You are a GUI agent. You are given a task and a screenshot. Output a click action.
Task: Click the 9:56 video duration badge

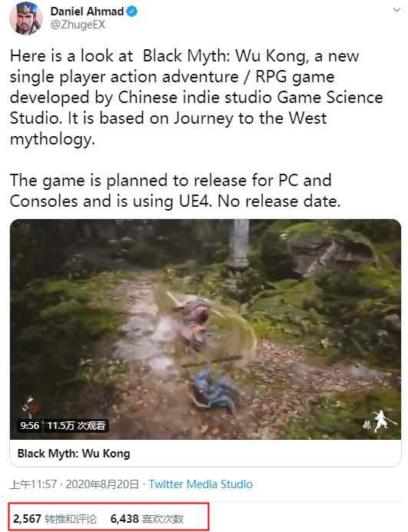pos(29,425)
